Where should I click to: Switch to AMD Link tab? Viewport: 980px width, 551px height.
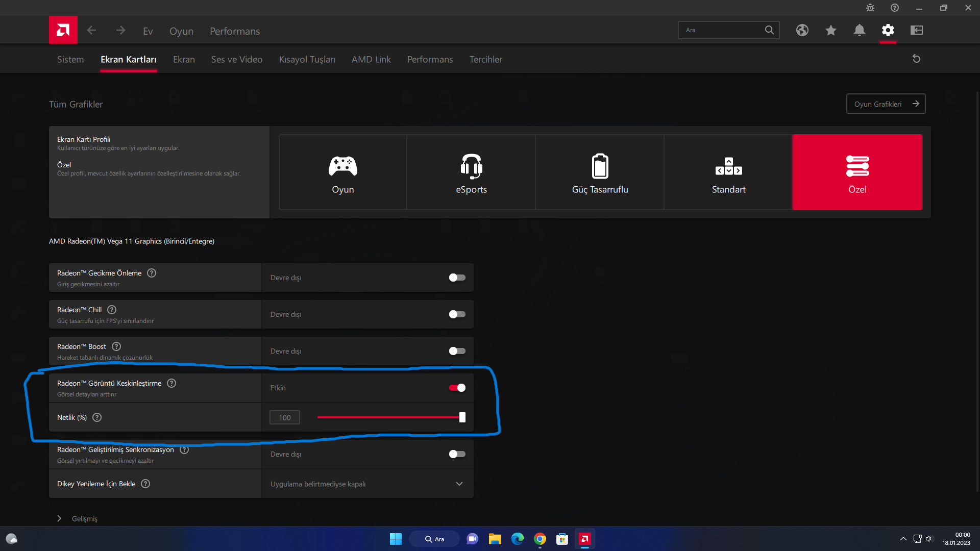(371, 59)
